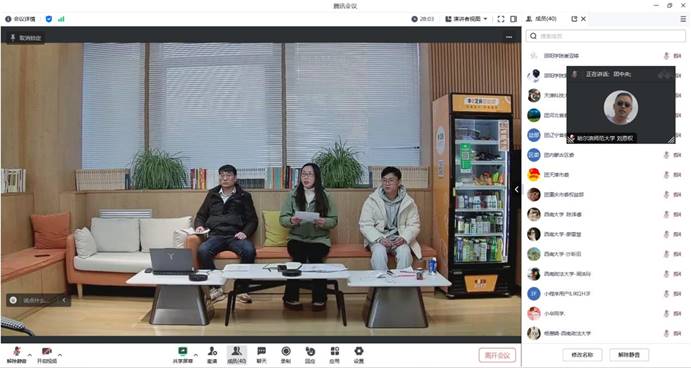The image size is (691, 368).
Task: Toggle microphone mute in bottom toolbar
Action: 16,355
